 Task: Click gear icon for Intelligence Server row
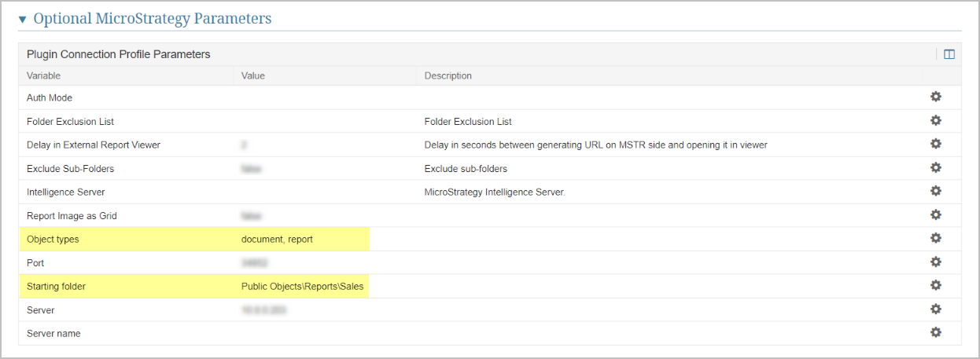coord(935,191)
